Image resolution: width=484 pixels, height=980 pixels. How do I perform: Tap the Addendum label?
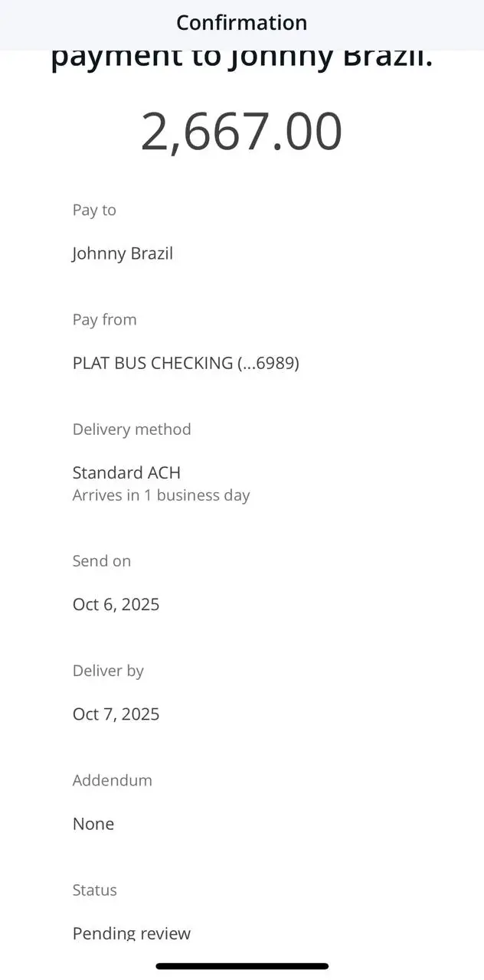112,780
